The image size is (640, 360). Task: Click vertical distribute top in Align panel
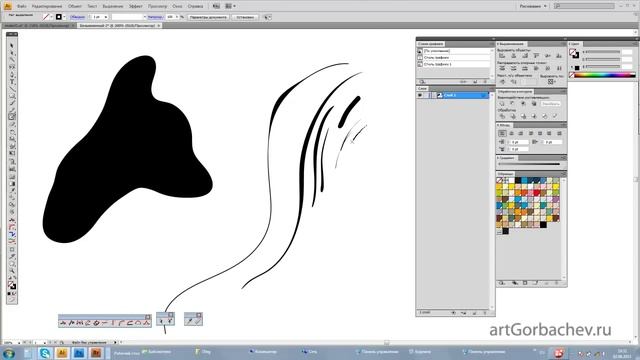[502, 69]
